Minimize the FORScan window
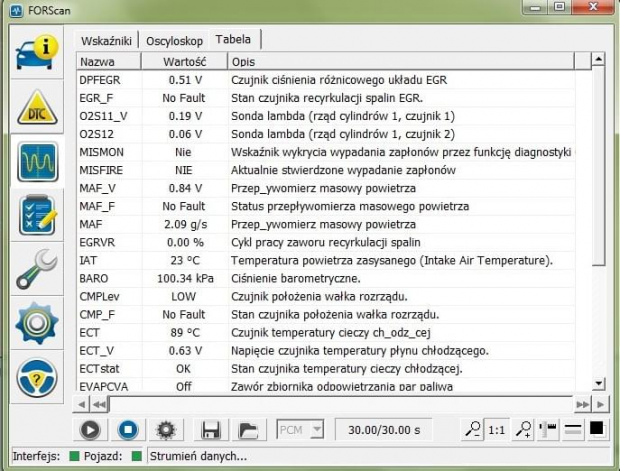The width and height of the screenshot is (620, 471). [x=536, y=8]
